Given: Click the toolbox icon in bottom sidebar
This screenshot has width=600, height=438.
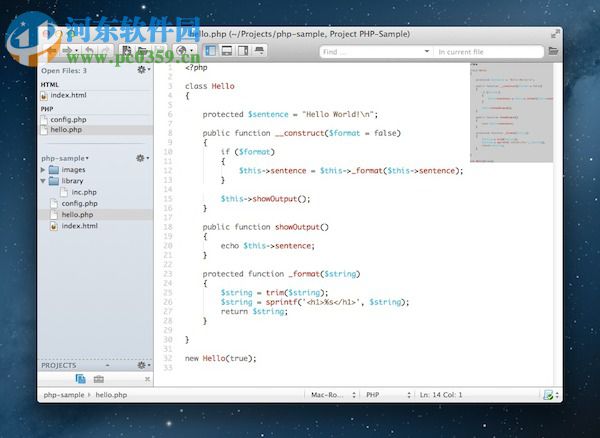Looking at the screenshot, I should coord(98,380).
